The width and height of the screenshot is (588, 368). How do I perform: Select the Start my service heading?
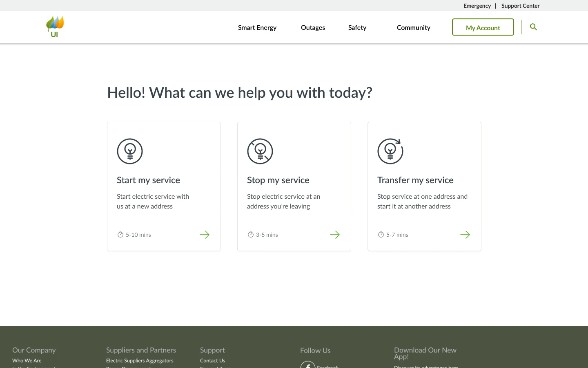(148, 180)
